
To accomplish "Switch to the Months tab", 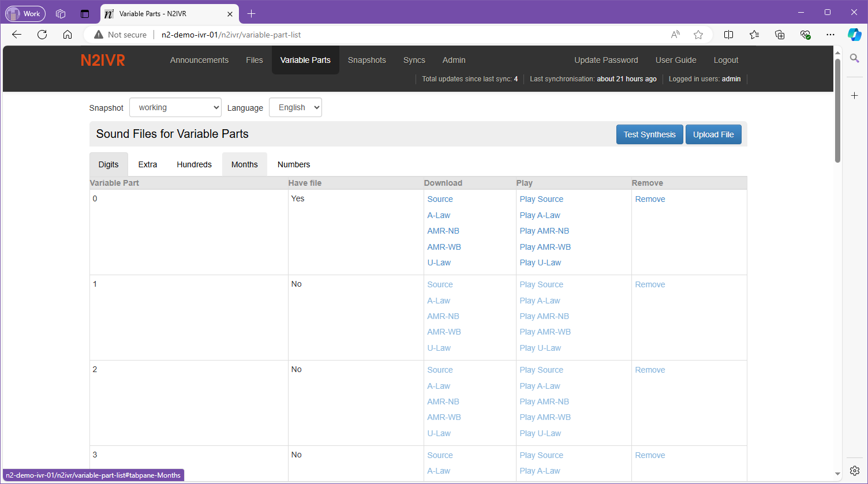I will click(x=245, y=164).
